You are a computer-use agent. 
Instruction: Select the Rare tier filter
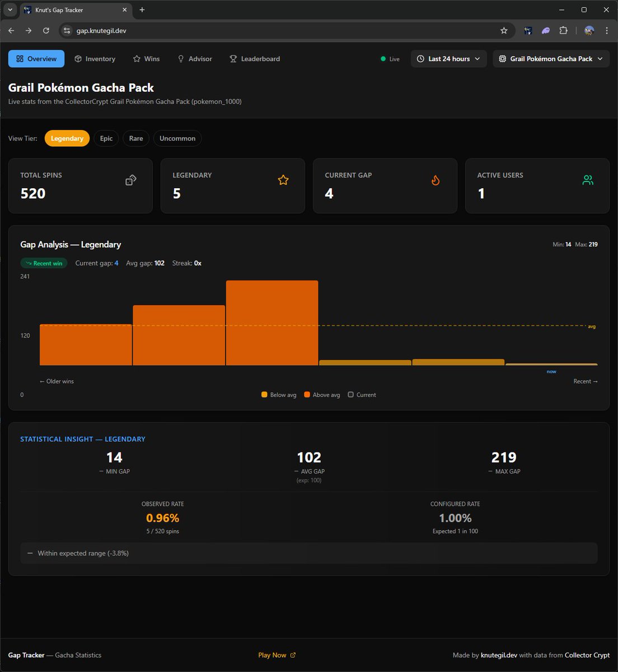coord(136,138)
